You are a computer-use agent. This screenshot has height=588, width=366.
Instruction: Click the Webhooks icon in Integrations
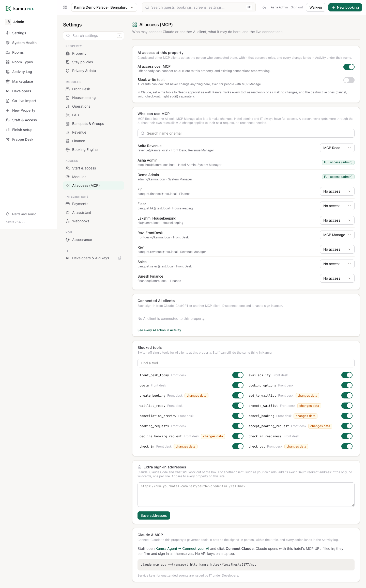(68, 221)
